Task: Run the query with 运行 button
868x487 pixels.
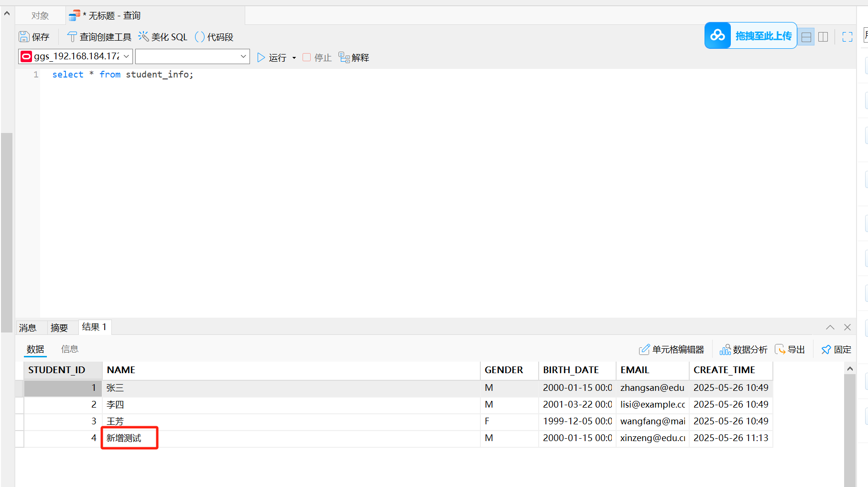Action: coord(271,57)
